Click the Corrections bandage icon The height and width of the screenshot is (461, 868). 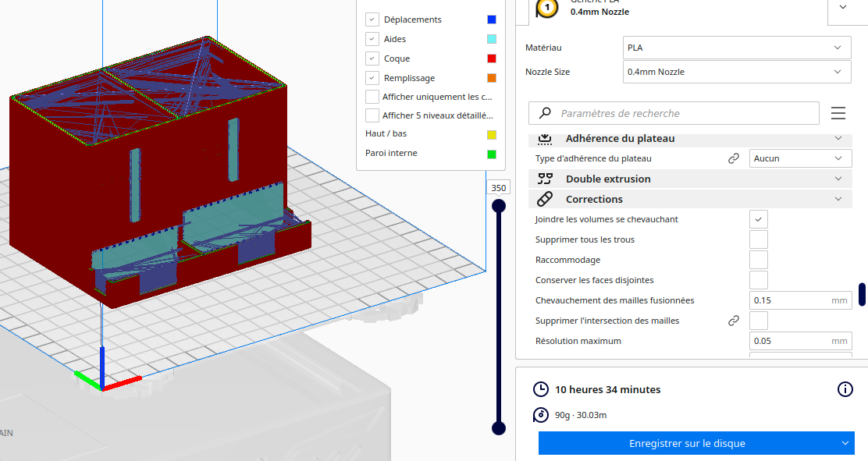(545, 199)
